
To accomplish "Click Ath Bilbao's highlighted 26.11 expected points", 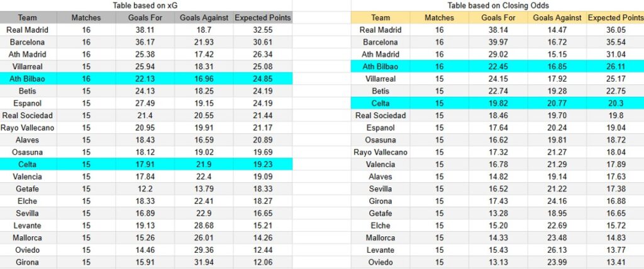I will (x=614, y=67).
